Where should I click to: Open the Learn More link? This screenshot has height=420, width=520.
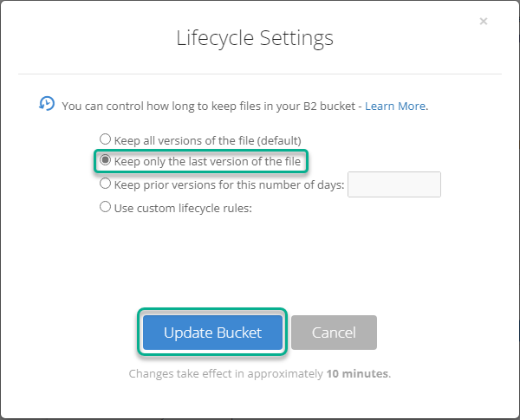tap(395, 106)
